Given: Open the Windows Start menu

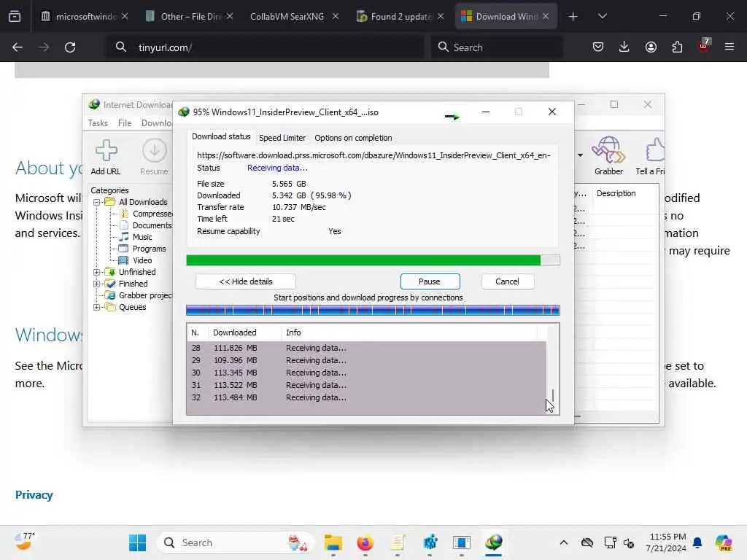Looking at the screenshot, I should pos(138,542).
